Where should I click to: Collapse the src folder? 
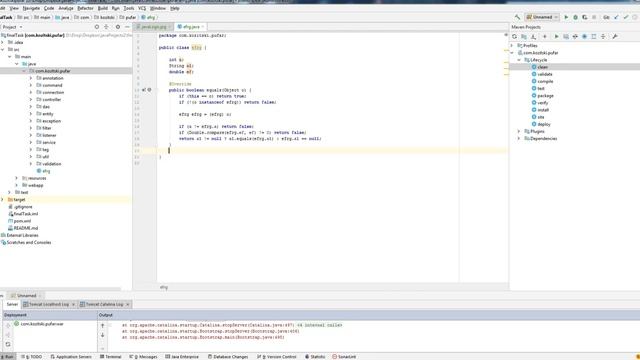click(x=2, y=49)
